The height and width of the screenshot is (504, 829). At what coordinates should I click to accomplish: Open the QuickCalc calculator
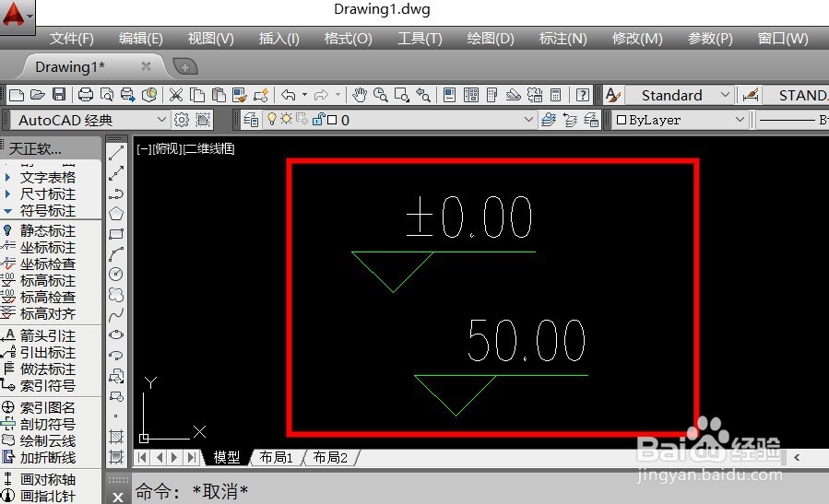coord(555,95)
